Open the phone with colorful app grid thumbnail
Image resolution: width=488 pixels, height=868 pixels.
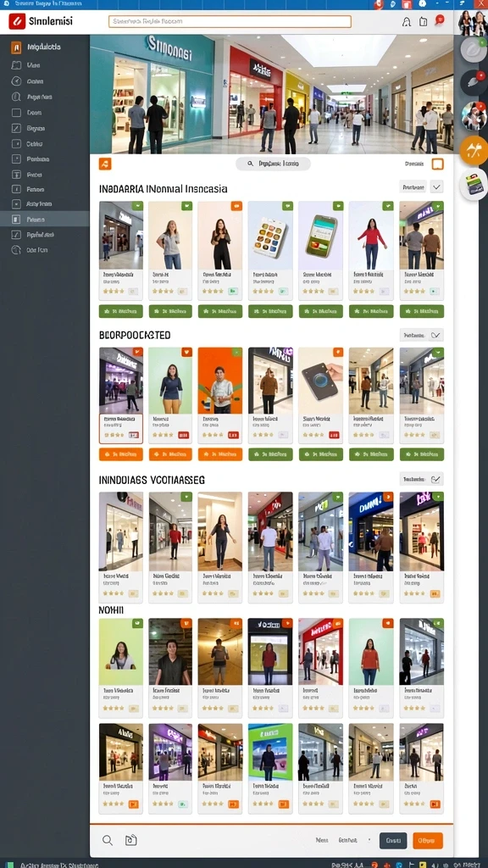click(270, 236)
